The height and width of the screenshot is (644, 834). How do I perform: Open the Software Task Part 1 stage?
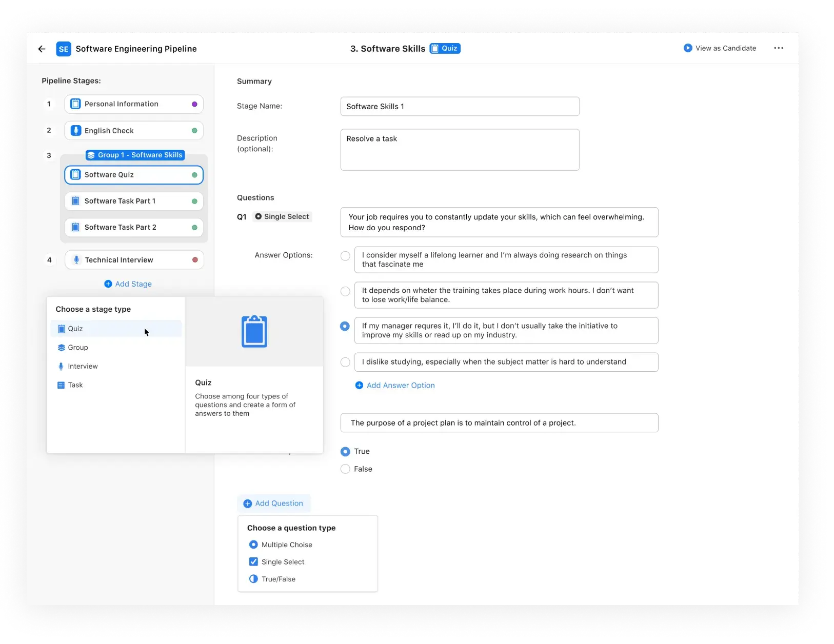(x=134, y=201)
